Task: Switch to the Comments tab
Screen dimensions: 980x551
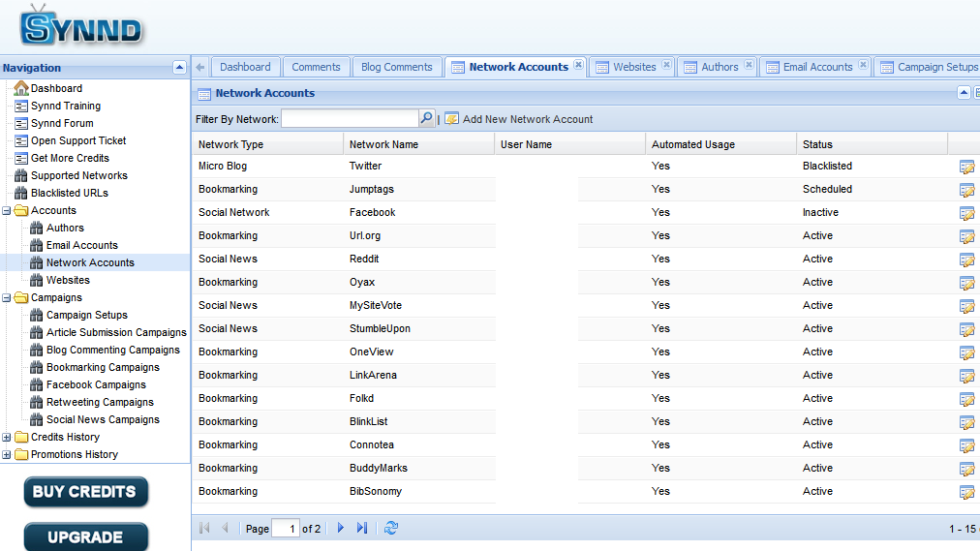Action: (316, 67)
